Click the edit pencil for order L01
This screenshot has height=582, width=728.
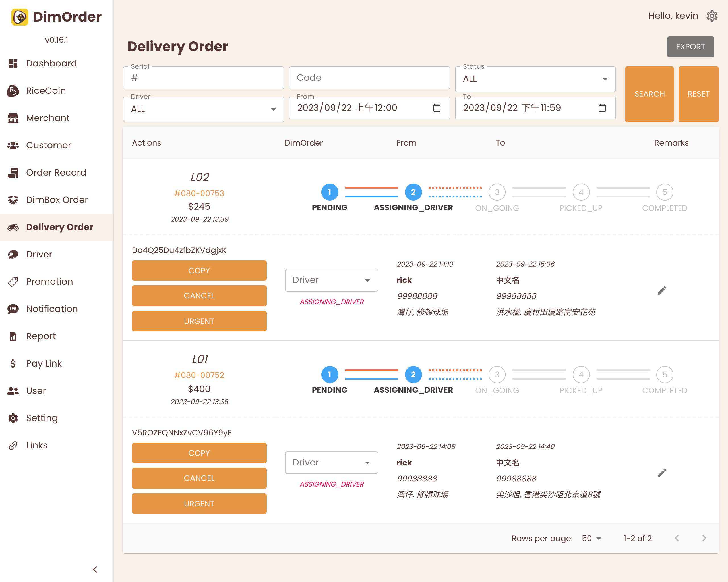[662, 473]
